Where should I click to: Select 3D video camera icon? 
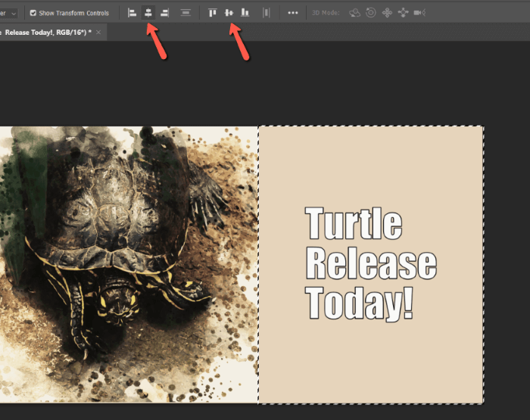[419, 13]
